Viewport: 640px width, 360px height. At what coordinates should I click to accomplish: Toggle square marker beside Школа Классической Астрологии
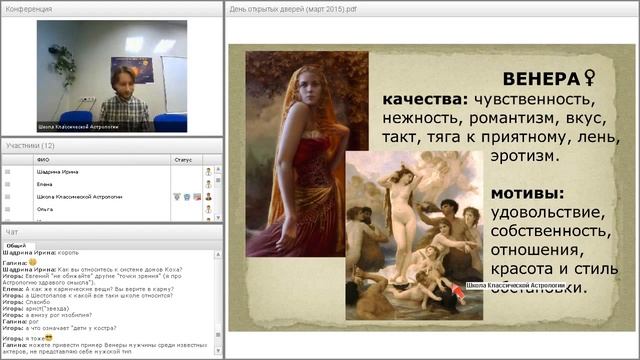[x=7, y=197]
